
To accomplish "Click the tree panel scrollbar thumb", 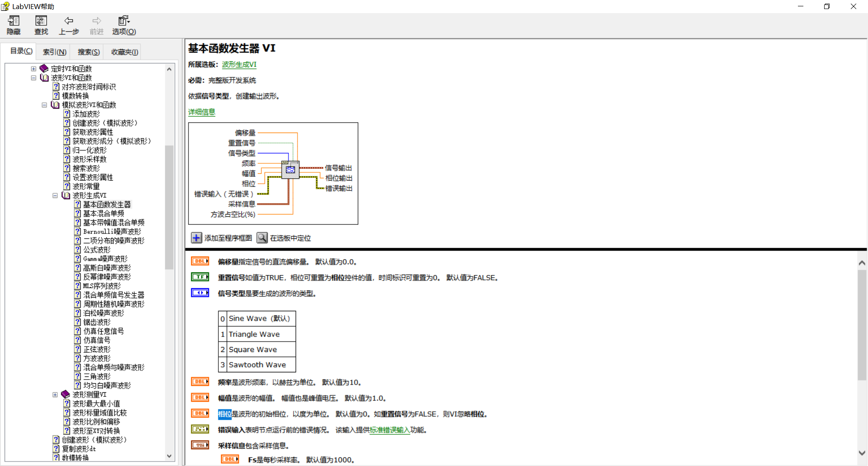I will click(x=170, y=207).
